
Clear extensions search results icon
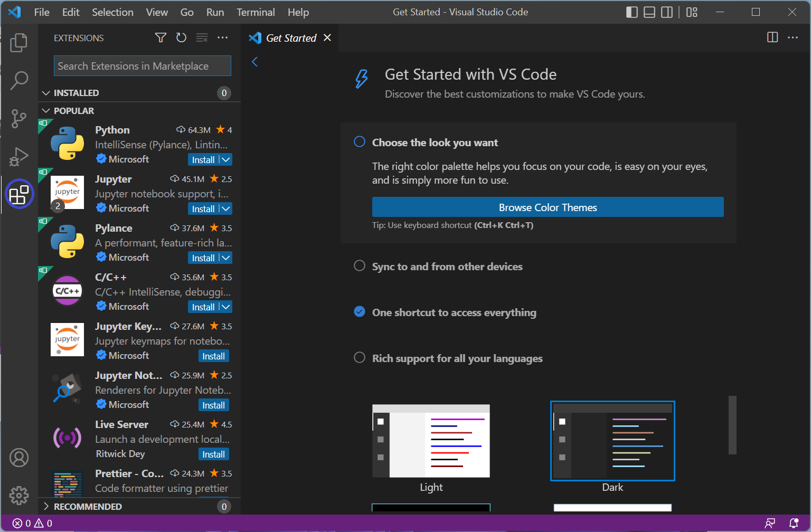202,37
